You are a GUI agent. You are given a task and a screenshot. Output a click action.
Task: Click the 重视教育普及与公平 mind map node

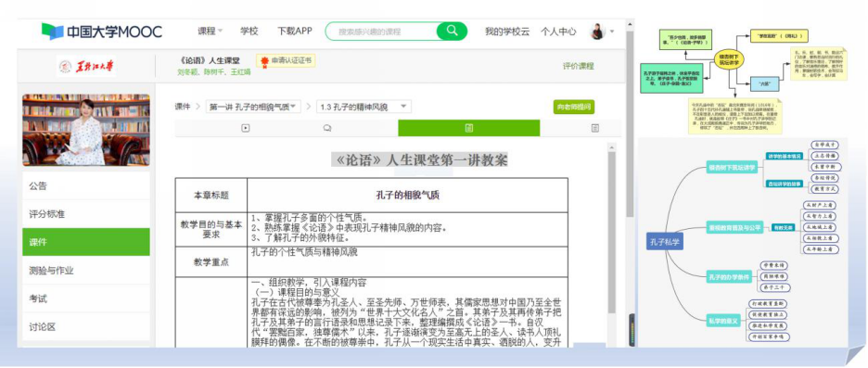[x=734, y=226]
